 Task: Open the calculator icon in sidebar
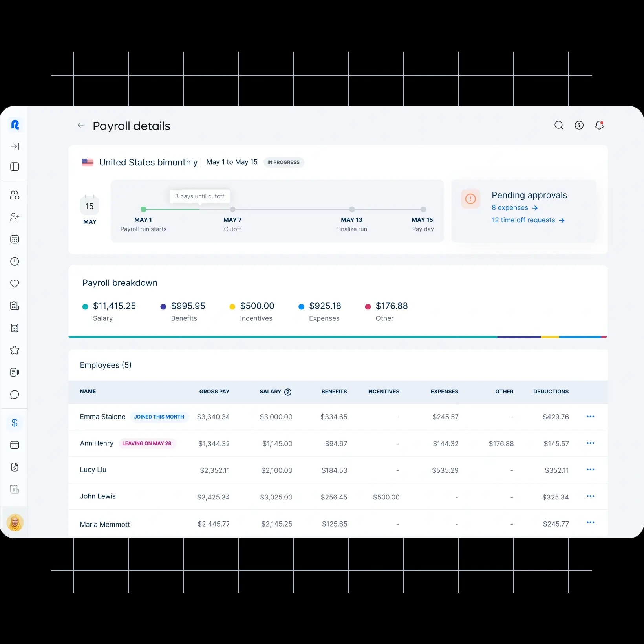15,328
